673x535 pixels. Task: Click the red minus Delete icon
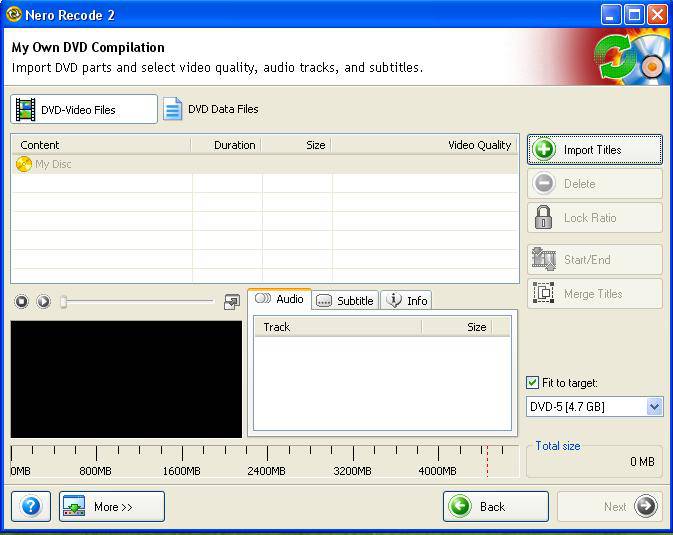544,184
